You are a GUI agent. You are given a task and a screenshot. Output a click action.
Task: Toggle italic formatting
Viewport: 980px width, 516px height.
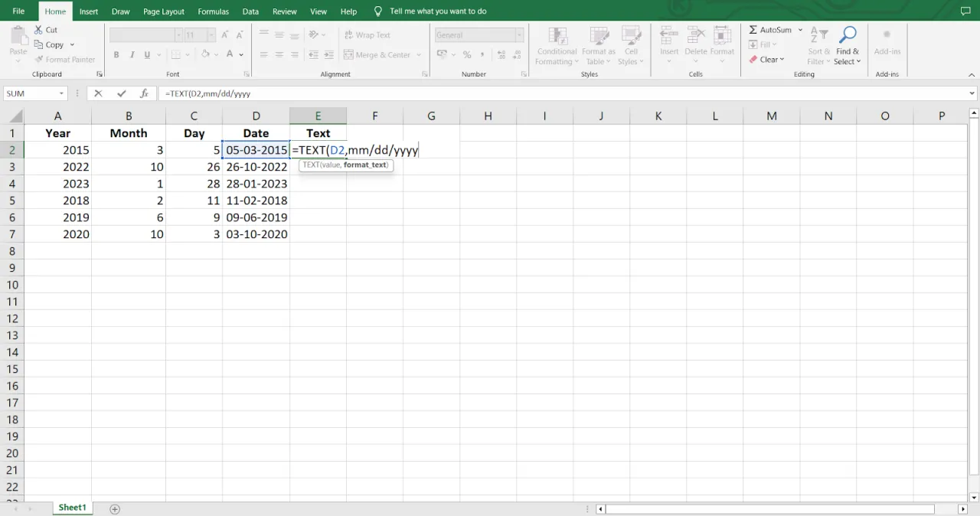pyautogui.click(x=131, y=54)
